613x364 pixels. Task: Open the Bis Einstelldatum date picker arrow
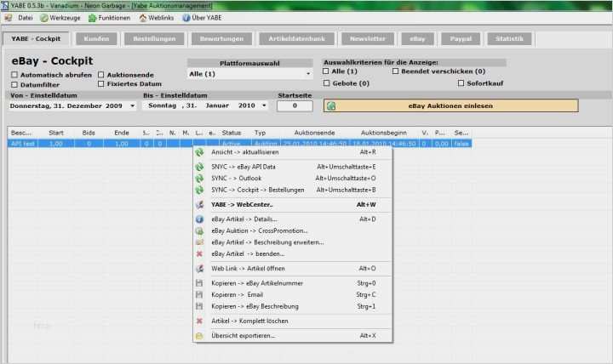(264, 105)
